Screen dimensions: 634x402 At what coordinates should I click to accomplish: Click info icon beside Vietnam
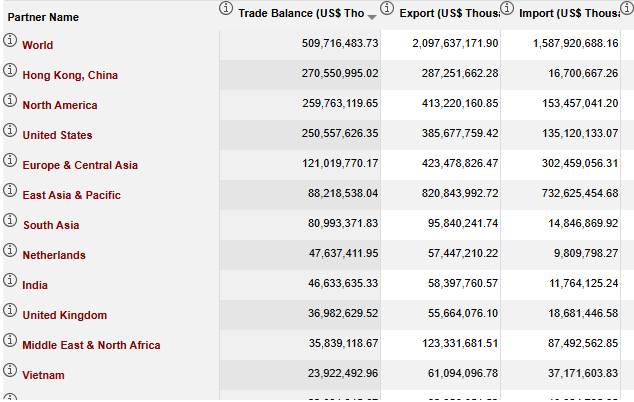tap(10, 370)
